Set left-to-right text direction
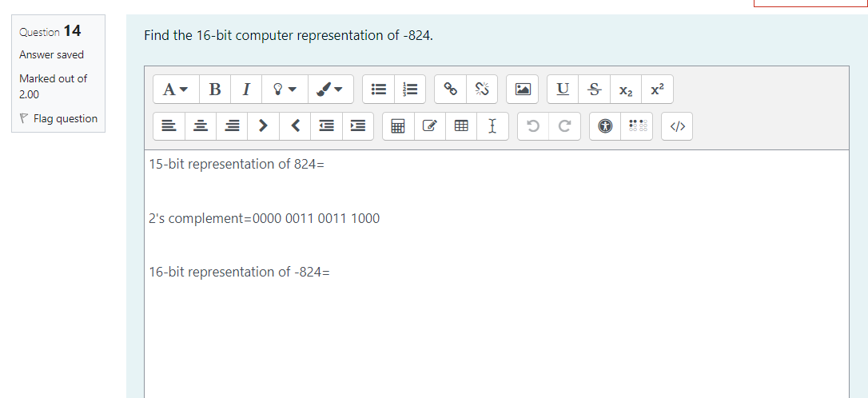The height and width of the screenshot is (398, 868). click(264, 126)
